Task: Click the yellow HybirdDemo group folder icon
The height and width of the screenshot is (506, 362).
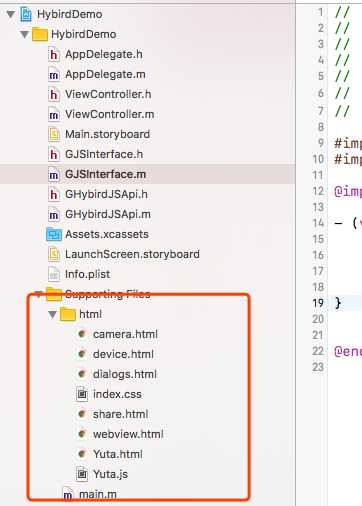Action: tap(40, 34)
